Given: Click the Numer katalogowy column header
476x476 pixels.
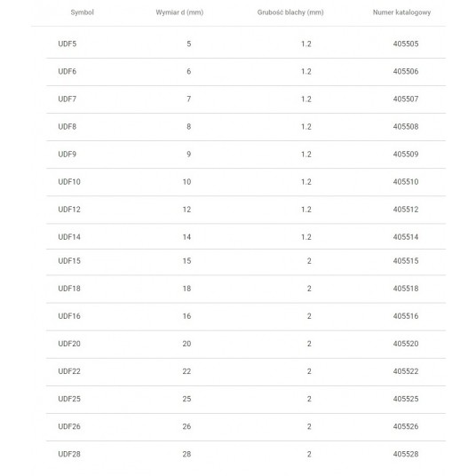Looking at the screenshot, I should coord(401,12).
